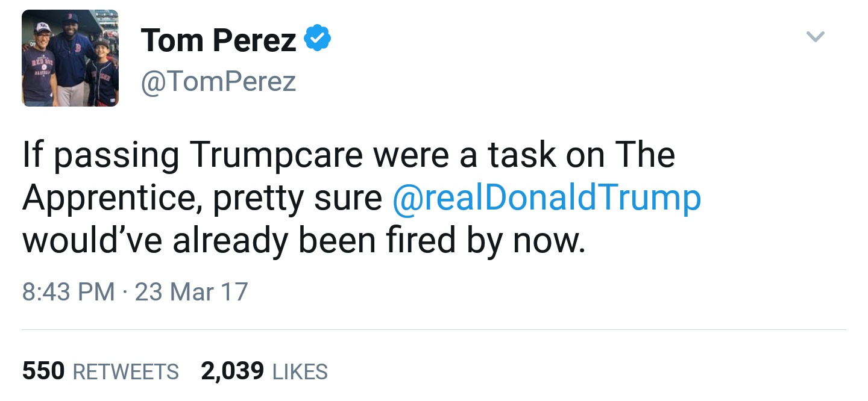Click the 2,039 likes count number
This screenshot has height=401, width=868.
tap(232, 371)
